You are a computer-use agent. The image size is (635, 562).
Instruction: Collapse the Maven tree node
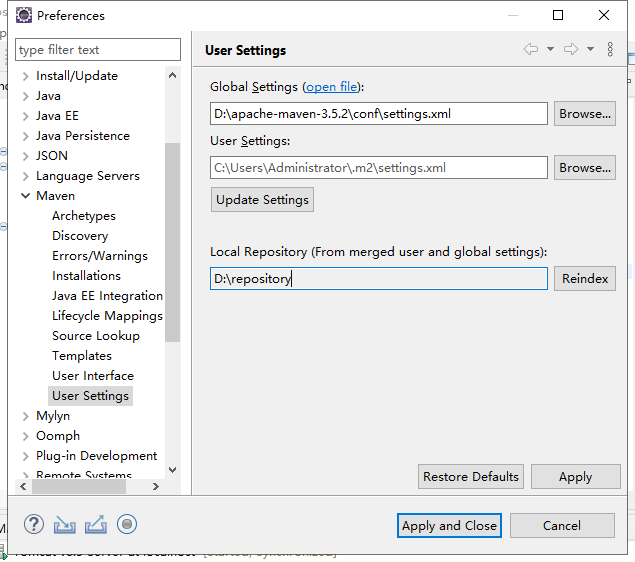26,196
